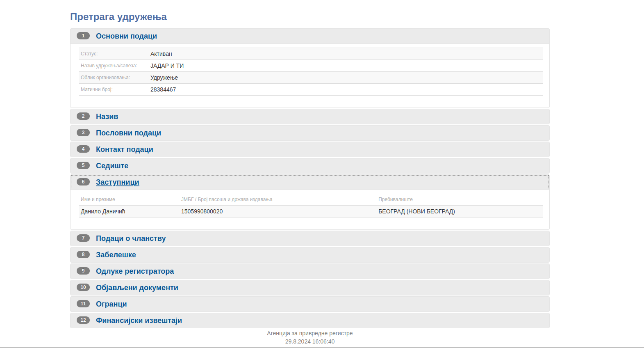This screenshot has height=348, width=644.
Task: Expand the Седиште section
Action: 112,166
